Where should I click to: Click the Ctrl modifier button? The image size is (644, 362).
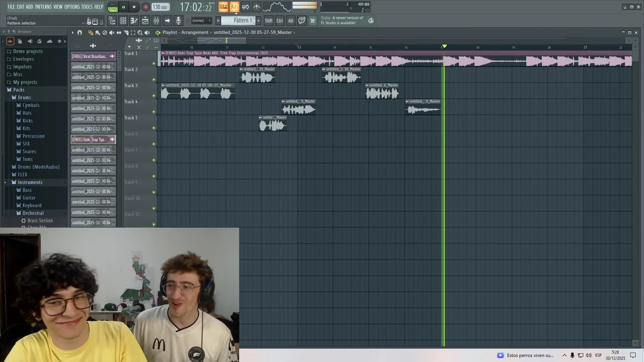coord(280,21)
